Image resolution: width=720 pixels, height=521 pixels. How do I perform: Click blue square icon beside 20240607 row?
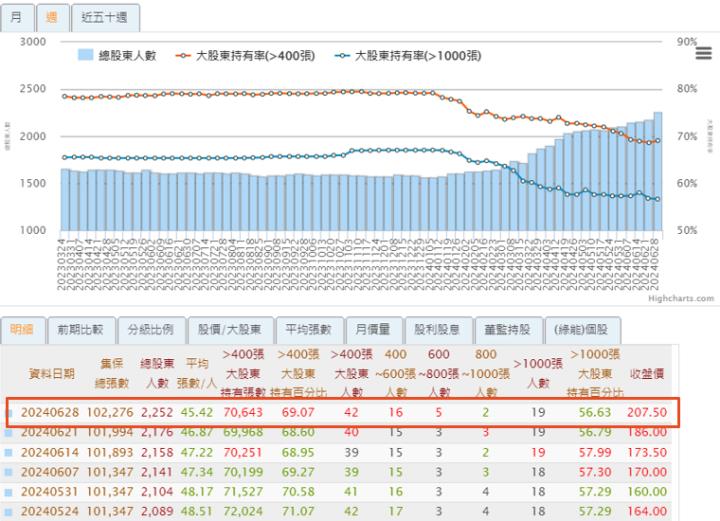click(x=10, y=471)
